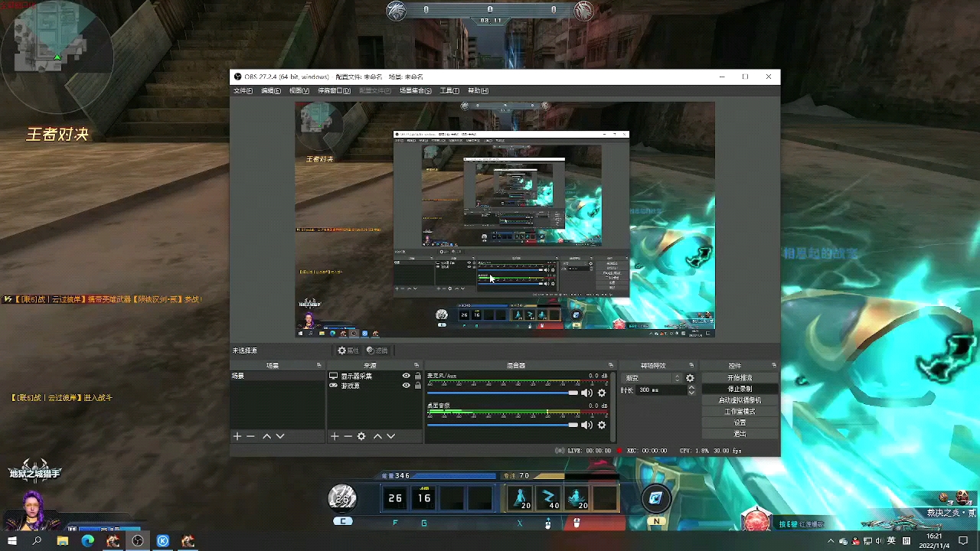
Task: Pop out the Sources dock with its float icon
Action: (x=416, y=366)
